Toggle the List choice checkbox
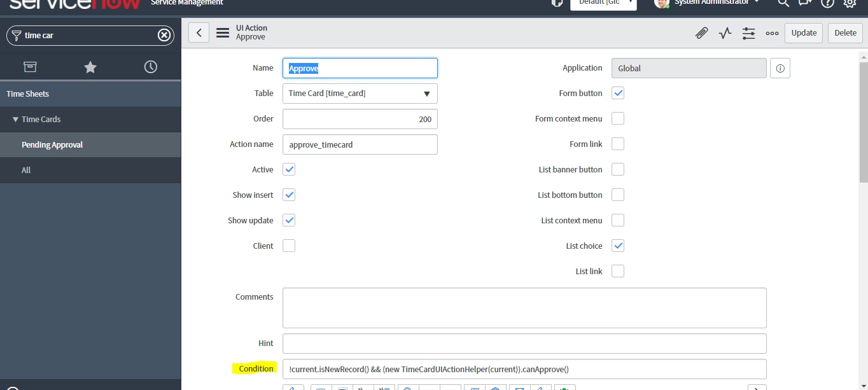This screenshot has height=390, width=868. 618,246
